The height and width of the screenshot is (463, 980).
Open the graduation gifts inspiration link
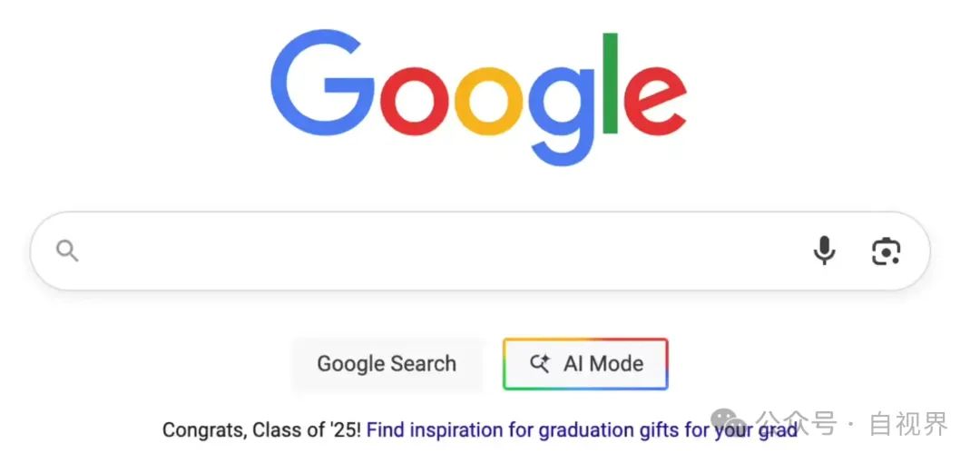(581, 429)
